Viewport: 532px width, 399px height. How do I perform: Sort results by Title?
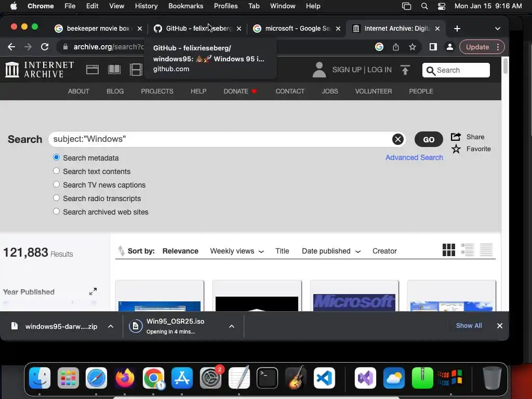click(x=282, y=251)
